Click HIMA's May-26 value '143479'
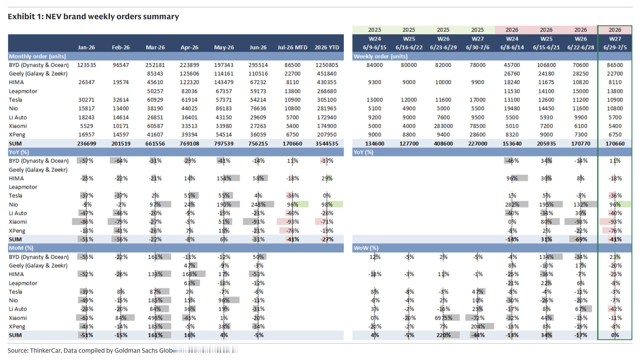 224,82
